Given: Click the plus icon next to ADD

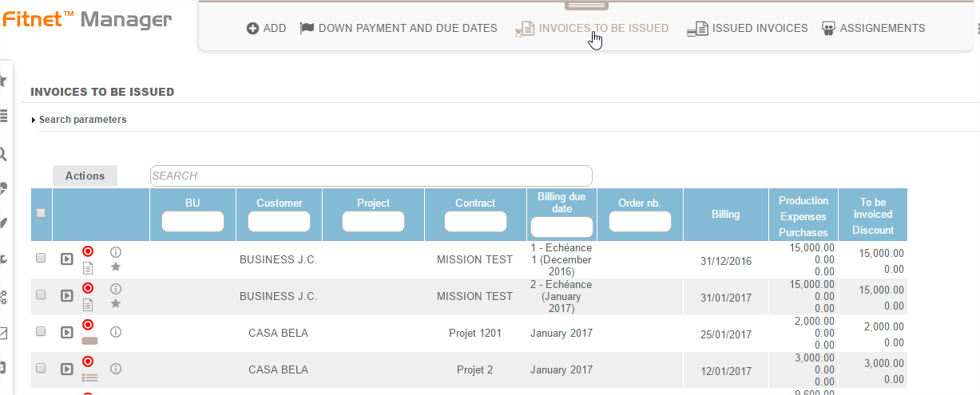Looking at the screenshot, I should tap(252, 28).
